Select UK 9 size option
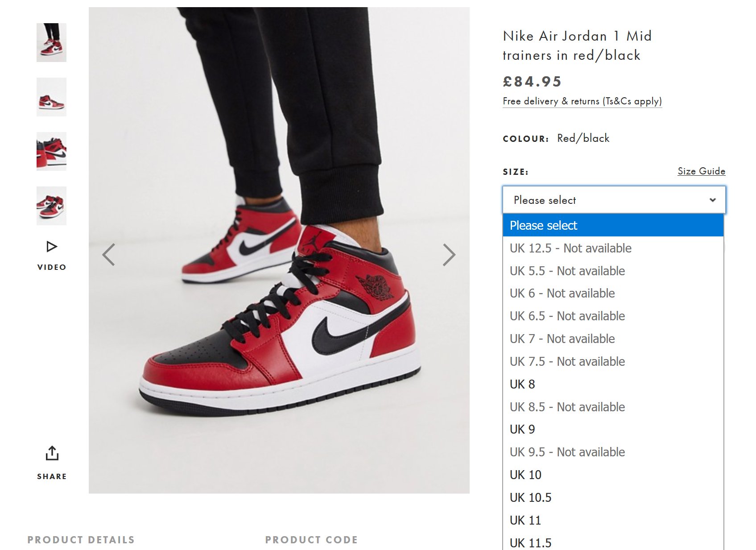The width and height of the screenshot is (756, 550). [x=613, y=429]
